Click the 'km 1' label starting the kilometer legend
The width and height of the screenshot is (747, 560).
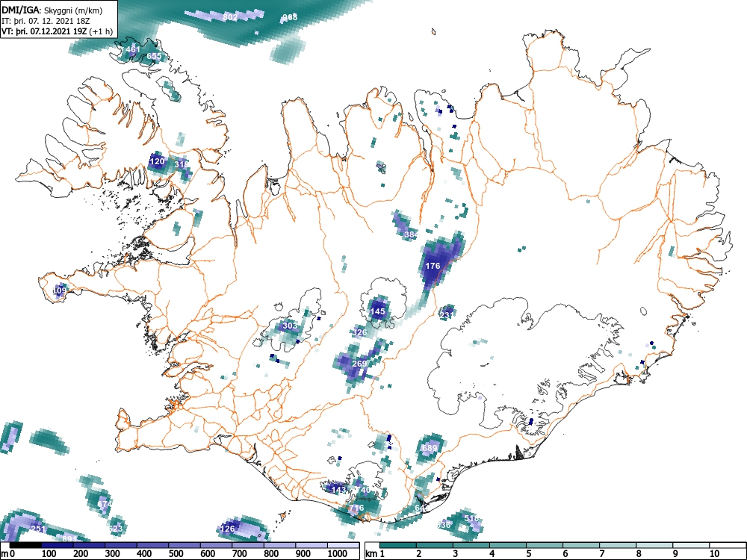376,554
